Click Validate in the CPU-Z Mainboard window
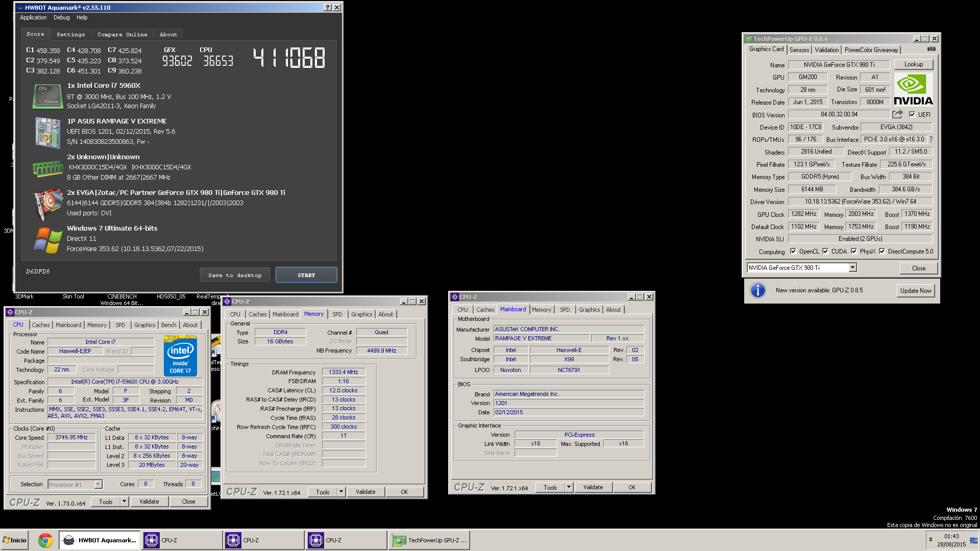The height and width of the screenshot is (551, 980). coord(593,487)
